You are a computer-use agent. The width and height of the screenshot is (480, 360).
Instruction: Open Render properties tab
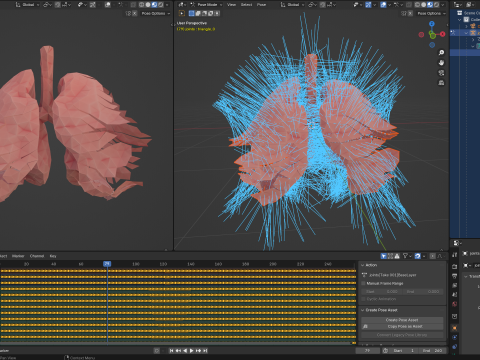pos(454,267)
